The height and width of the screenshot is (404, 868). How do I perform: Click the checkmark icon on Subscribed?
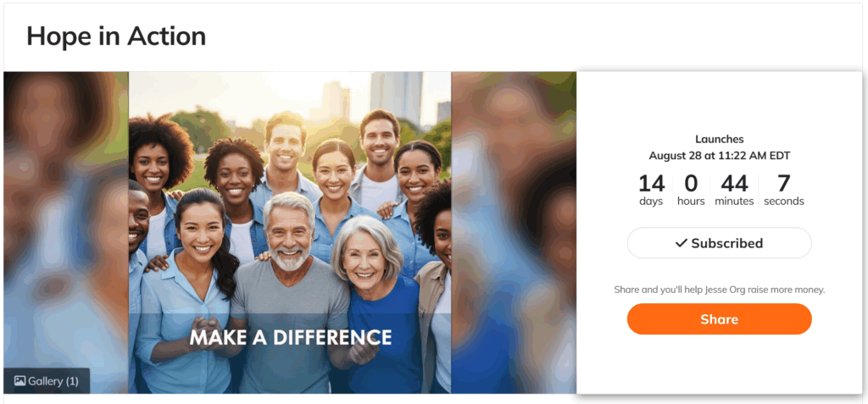682,243
